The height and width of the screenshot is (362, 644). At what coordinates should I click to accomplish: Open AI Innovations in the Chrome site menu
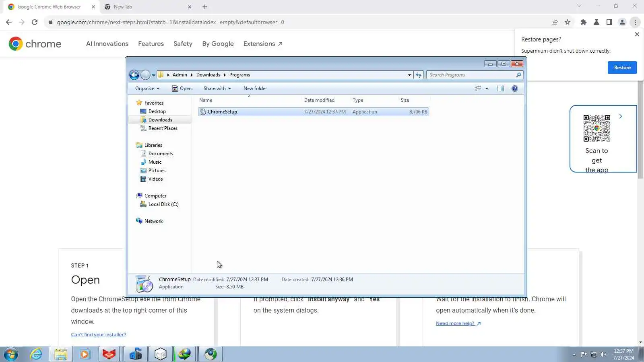(107, 44)
